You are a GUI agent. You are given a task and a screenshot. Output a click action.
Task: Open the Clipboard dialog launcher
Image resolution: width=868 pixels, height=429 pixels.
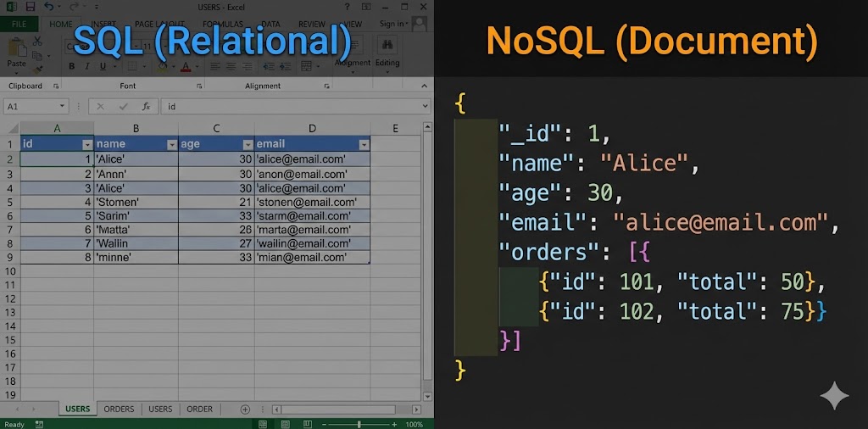pyautogui.click(x=55, y=86)
